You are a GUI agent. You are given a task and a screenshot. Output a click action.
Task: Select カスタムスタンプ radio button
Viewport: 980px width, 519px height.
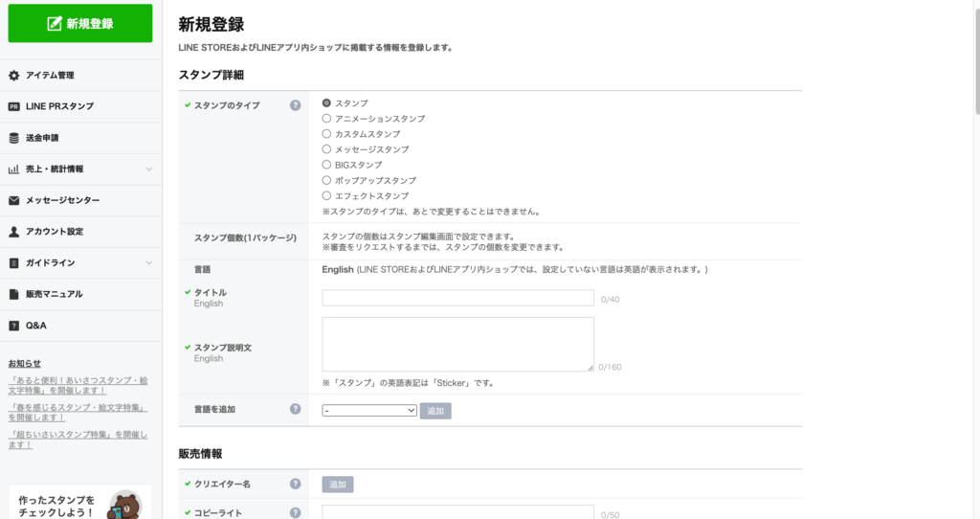click(326, 133)
